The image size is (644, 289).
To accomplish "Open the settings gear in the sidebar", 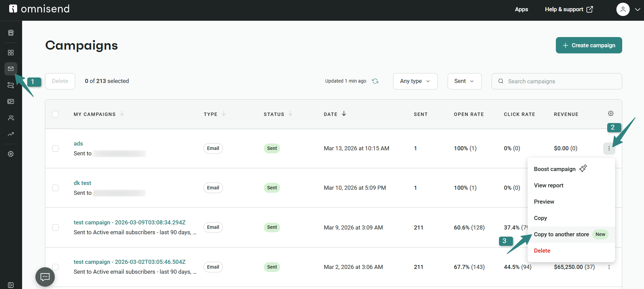I will point(11,154).
